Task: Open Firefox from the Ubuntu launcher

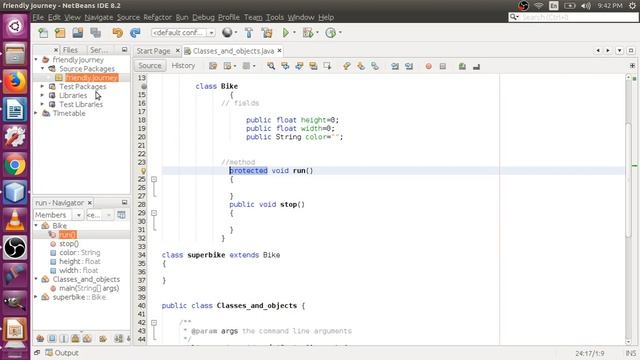Action: click(15, 81)
